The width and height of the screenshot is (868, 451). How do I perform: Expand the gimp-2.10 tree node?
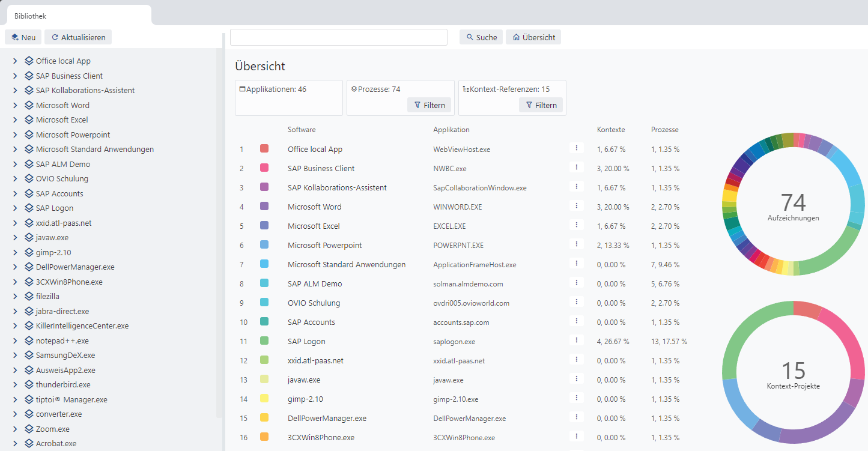point(15,253)
